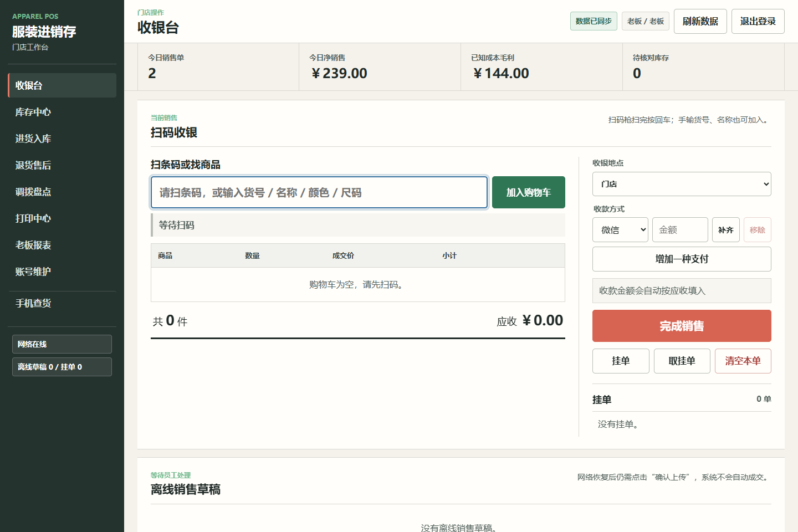Navigate to 打印中心
The width and height of the screenshot is (798, 532).
tap(62, 218)
